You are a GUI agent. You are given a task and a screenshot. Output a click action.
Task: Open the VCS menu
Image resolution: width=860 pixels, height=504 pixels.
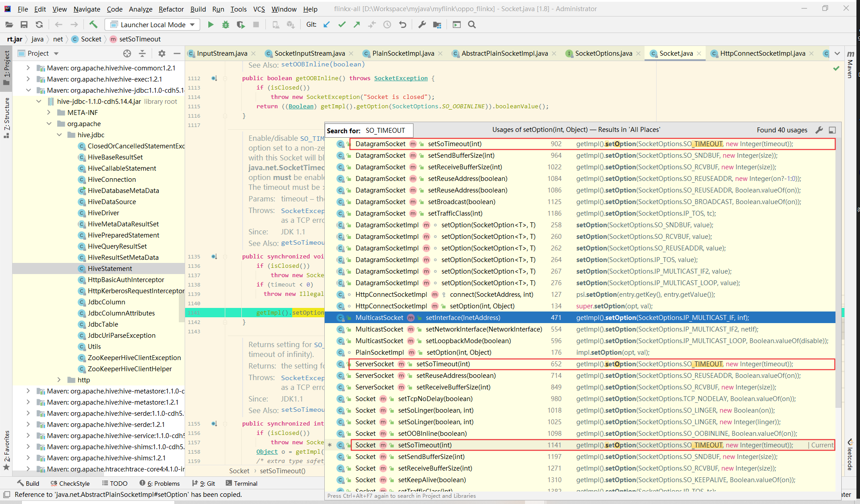point(259,9)
